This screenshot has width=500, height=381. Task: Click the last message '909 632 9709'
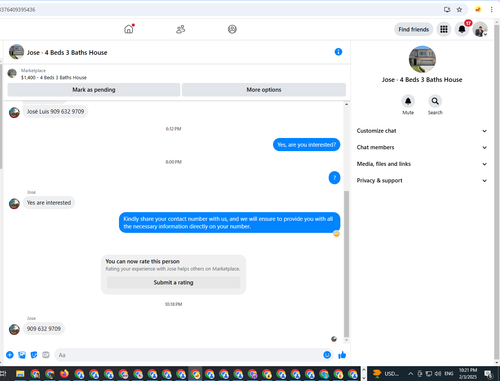tap(44, 329)
